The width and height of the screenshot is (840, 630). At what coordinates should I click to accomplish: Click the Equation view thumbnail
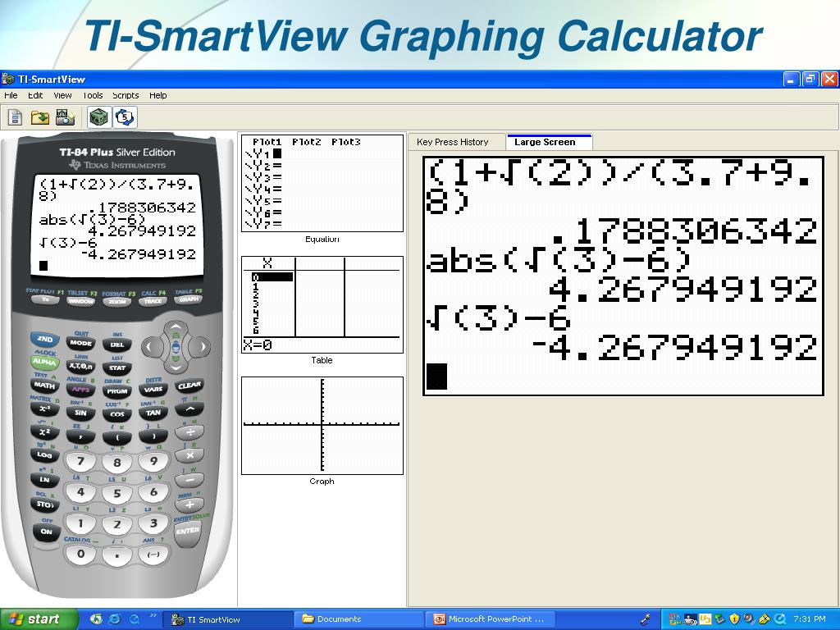(x=322, y=183)
